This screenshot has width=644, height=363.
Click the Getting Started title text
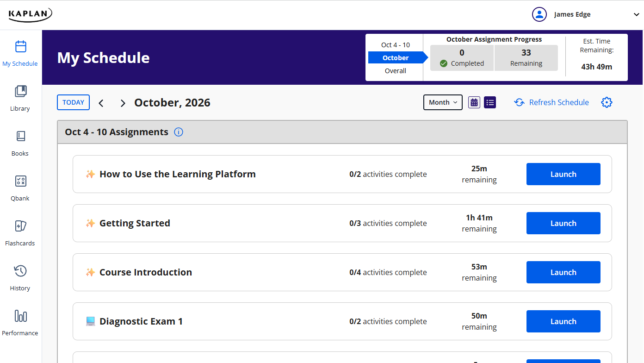point(135,223)
